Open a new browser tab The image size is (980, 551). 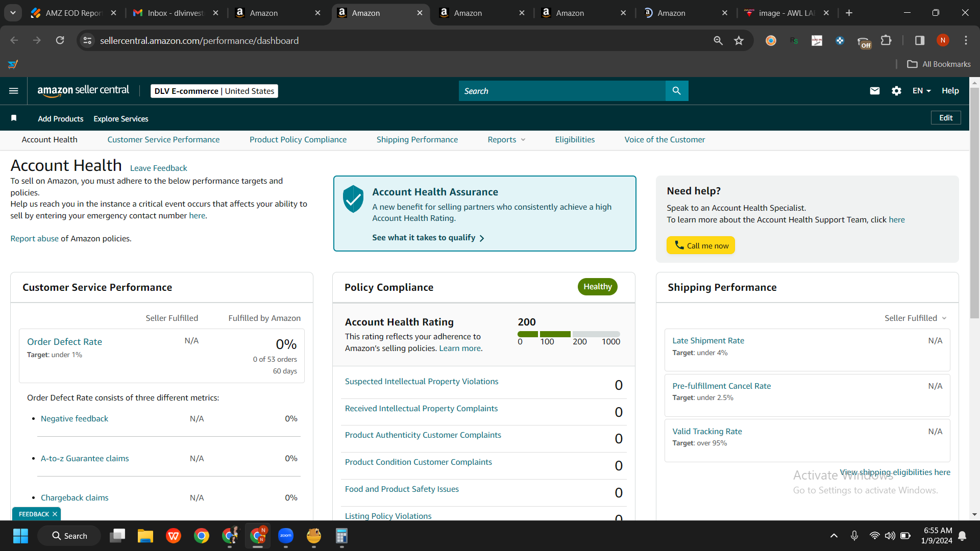[x=849, y=13]
